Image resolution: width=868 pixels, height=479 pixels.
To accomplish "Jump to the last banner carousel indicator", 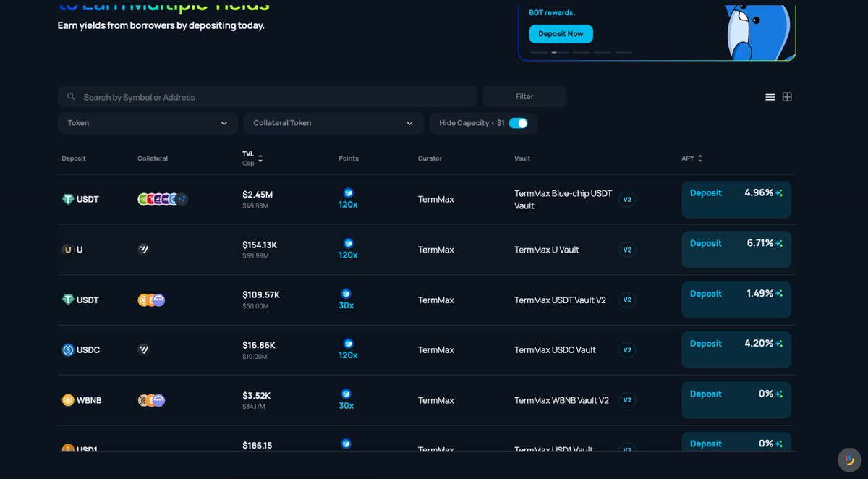I will tap(624, 52).
